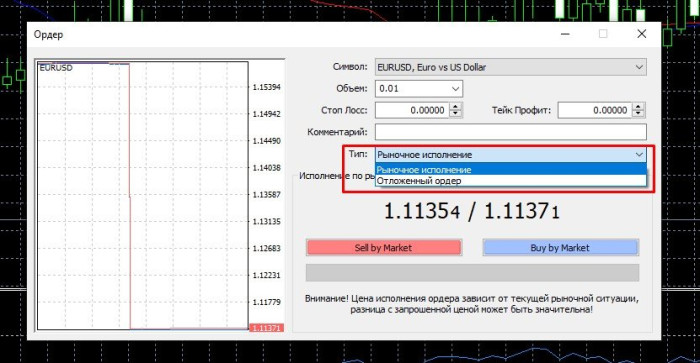Increase Тейк Профит with the up arrow
Screen dimensions: 700x363
[638, 107]
